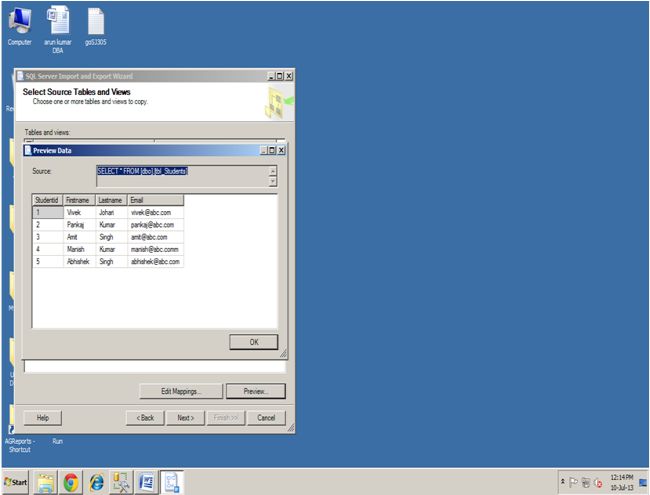650x495 pixels.
Task: Open the go53305 file on the desktop
Action: click(96, 26)
